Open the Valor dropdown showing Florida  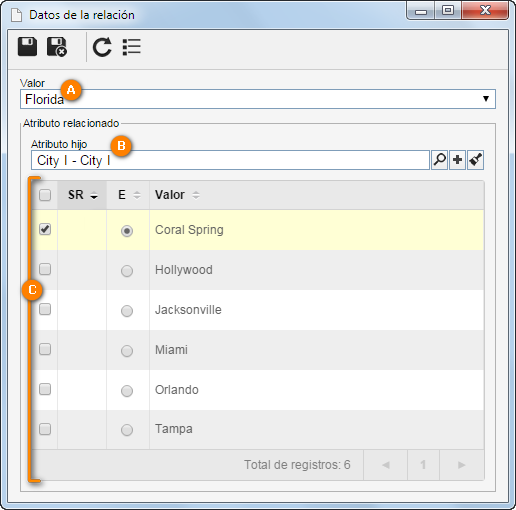click(x=258, y=99)
